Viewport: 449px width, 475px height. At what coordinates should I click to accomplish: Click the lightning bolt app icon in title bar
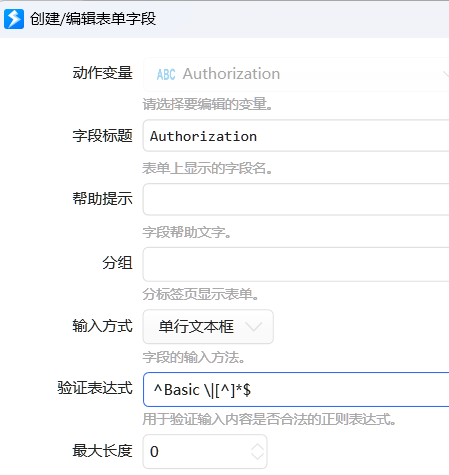click(x=14, y=19)
